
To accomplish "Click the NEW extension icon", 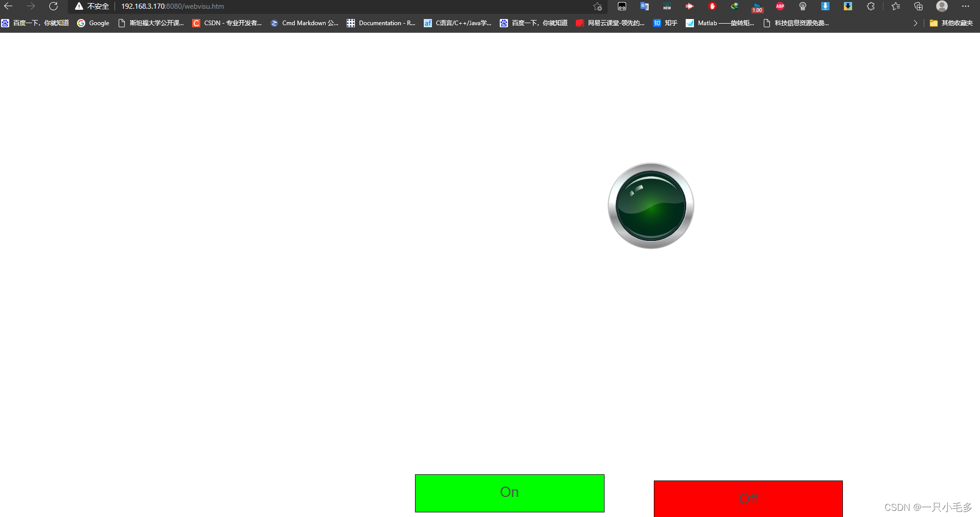I will coord(667,6).
